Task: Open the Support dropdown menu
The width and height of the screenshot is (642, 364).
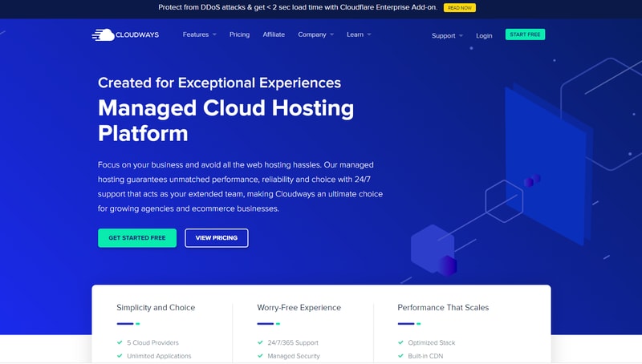Action: pyautogui.click(x=447, y=35)
